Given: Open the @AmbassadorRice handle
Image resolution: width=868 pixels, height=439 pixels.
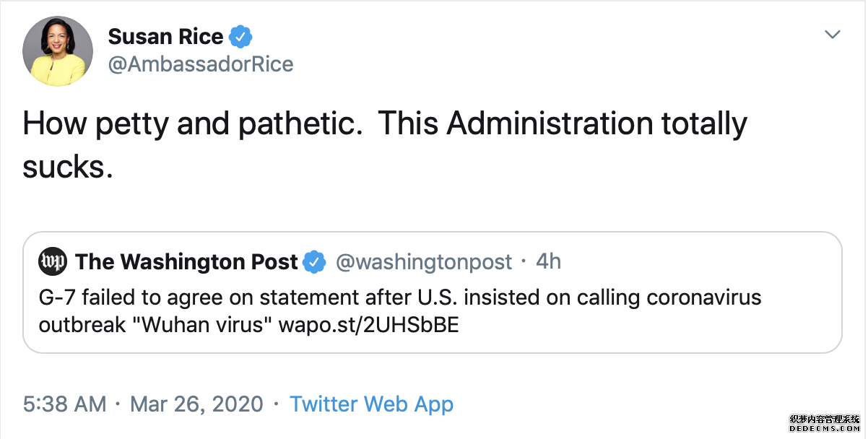Looking at the screenshot, I should click(x=200, y=64).
